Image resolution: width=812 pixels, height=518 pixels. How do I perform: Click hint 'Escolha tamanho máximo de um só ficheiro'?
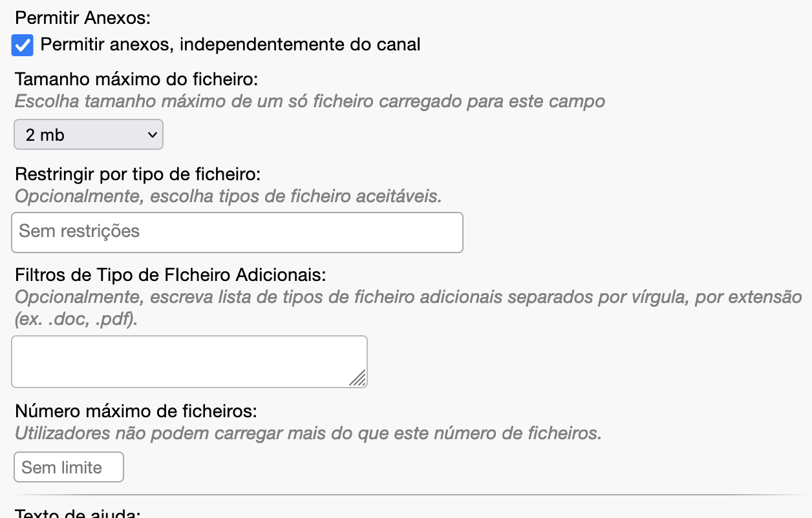(310, 101)
